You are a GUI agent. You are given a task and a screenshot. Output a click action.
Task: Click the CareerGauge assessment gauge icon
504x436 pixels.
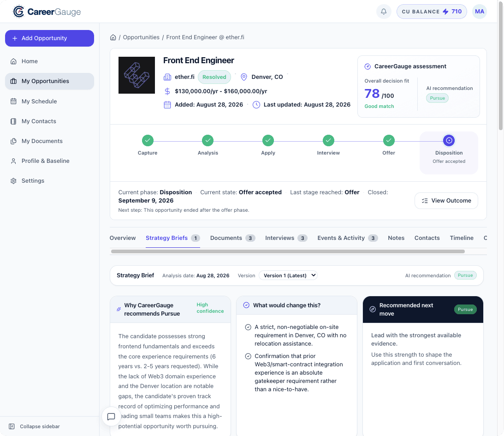368,66
